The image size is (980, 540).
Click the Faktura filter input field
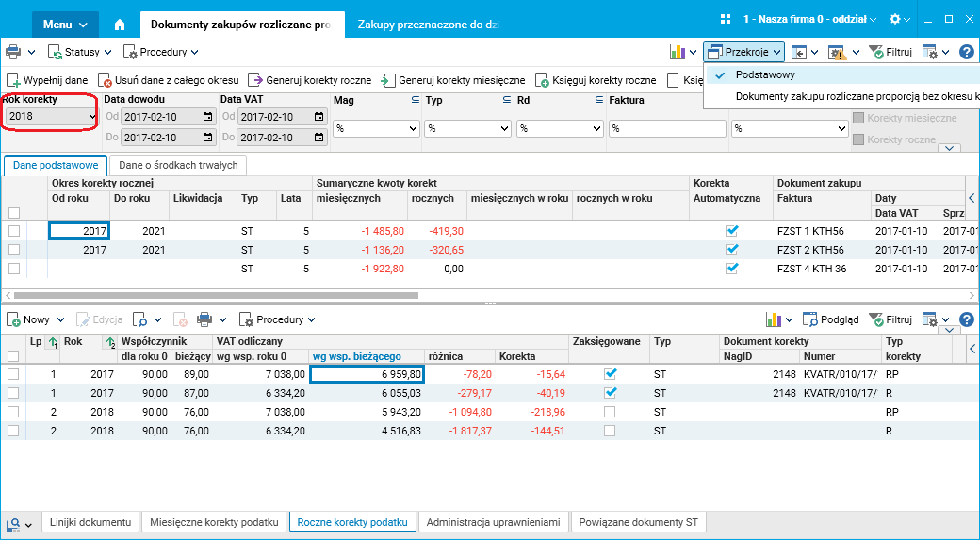(667, 129)
